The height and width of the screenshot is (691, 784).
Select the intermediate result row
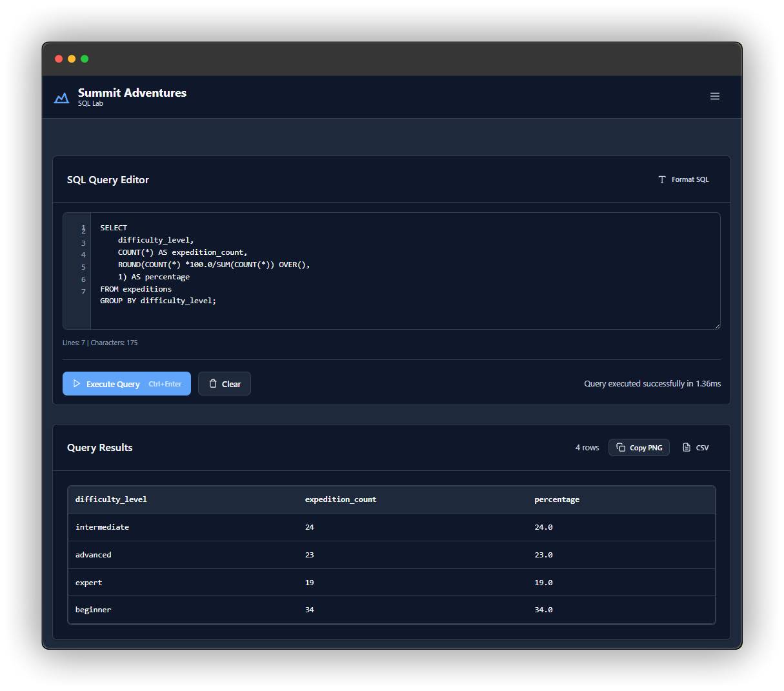(x=391, y=527)
